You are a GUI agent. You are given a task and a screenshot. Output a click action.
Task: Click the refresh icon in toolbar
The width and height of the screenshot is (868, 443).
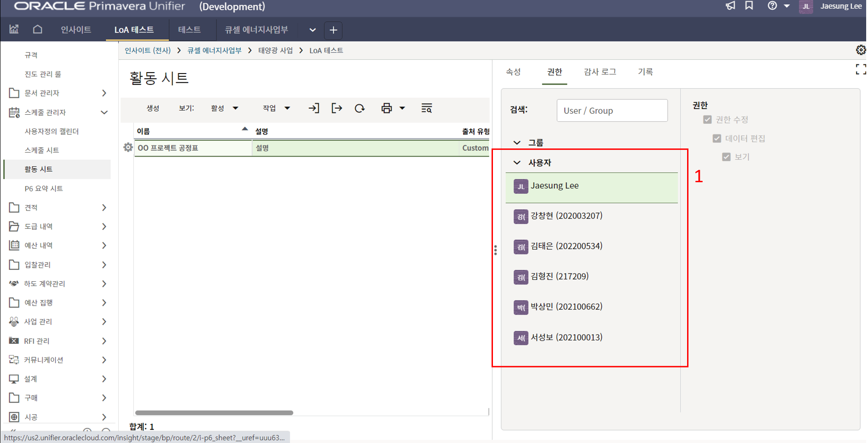coord(360,108)
